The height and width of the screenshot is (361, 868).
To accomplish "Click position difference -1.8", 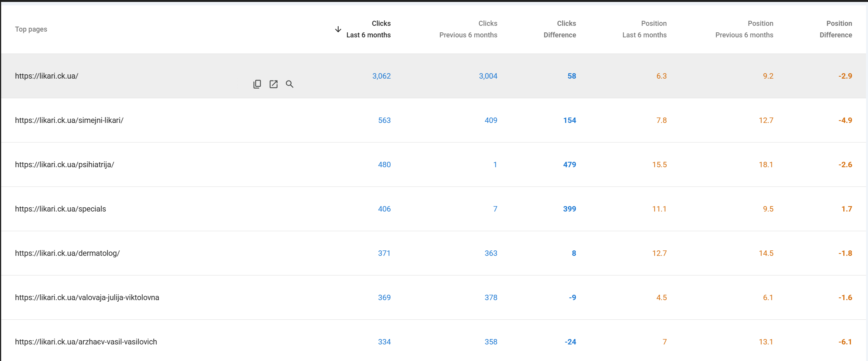I will point(845,253).
